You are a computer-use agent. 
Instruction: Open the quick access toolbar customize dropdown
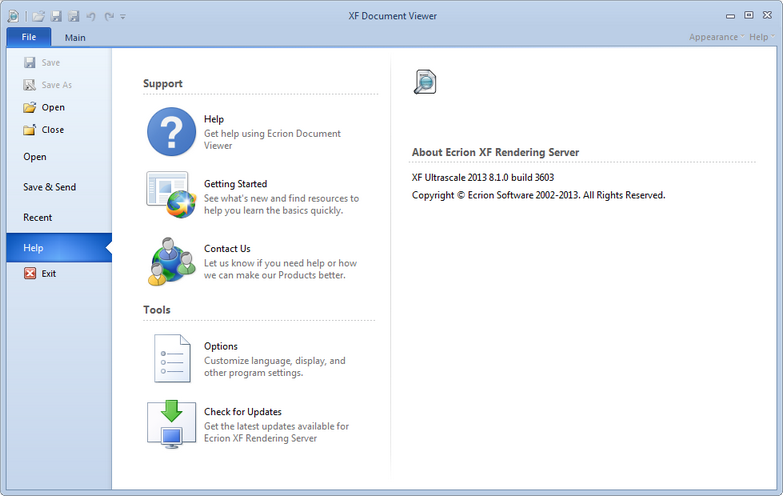coord(123,16)
